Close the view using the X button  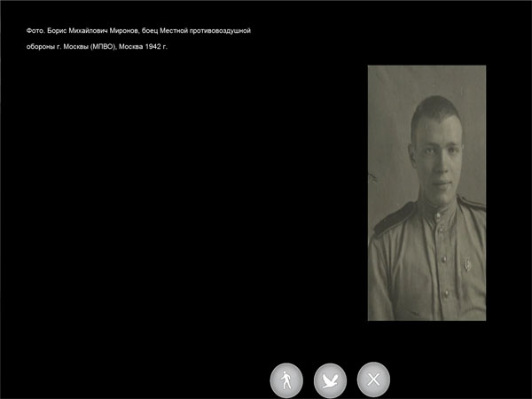click(373, 379)
